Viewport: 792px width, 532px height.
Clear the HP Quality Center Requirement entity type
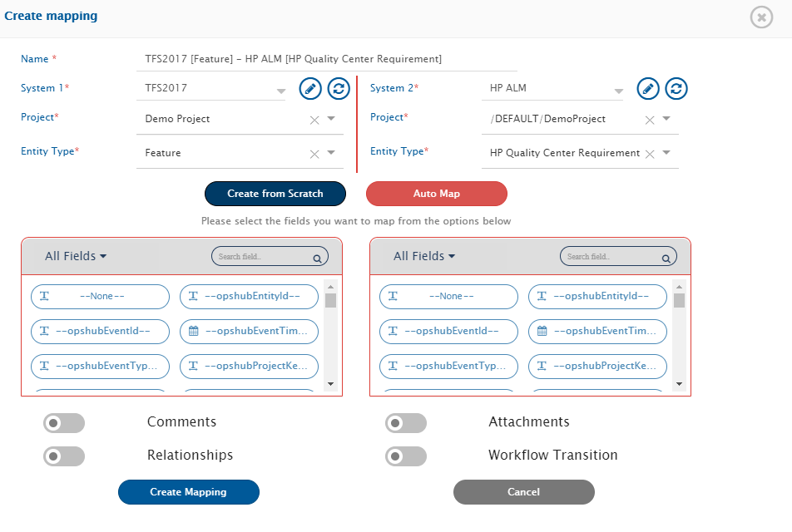tap(650, 154)
